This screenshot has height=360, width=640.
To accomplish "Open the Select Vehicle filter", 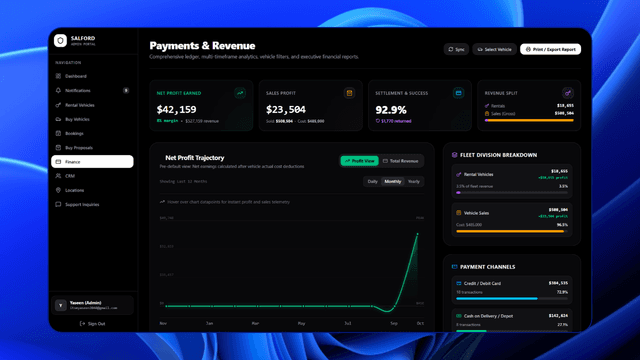I will coord(494,49).
